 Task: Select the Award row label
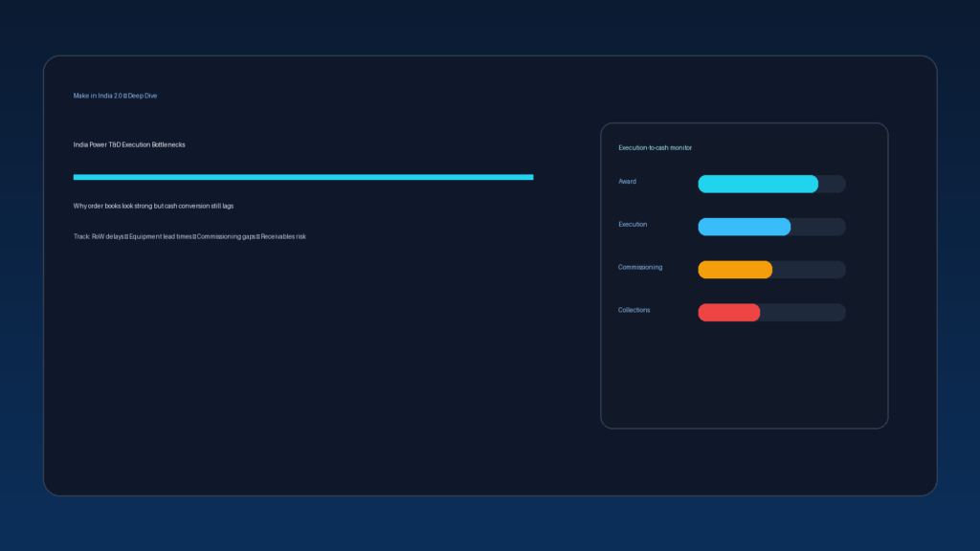pyautogui.click(x=627, y=182)
